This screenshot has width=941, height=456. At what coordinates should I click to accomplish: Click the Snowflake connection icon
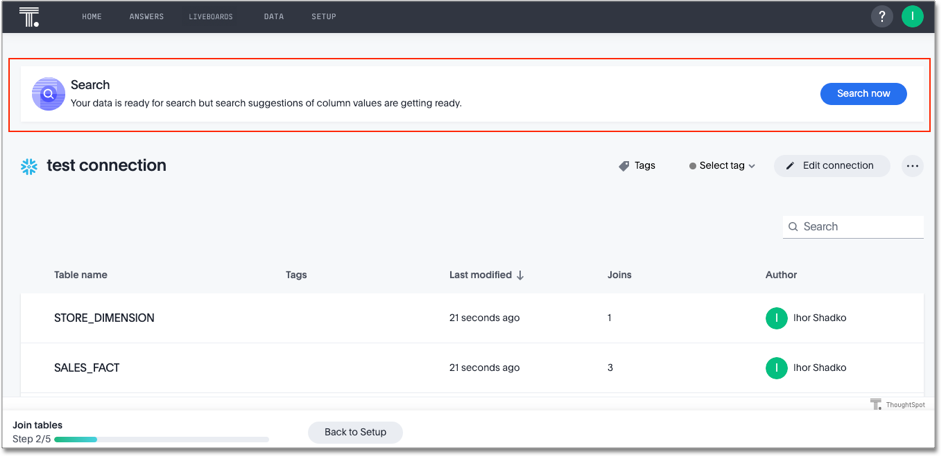point(29,167)
